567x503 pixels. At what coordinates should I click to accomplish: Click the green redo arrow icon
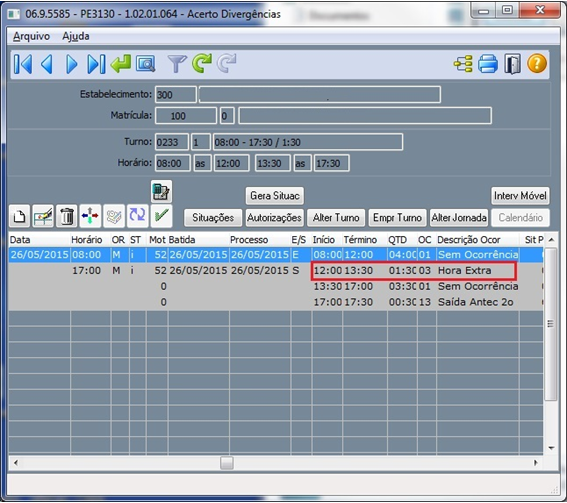[x=202, y=63]
